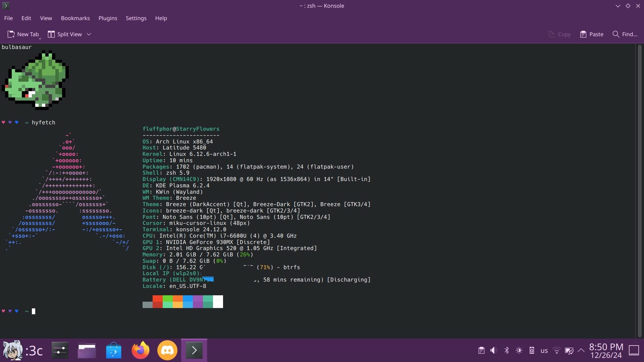The image size is (644, 362).
Task: Click the Keep Above chevron in title bar
Action: [x=618, y=6]
